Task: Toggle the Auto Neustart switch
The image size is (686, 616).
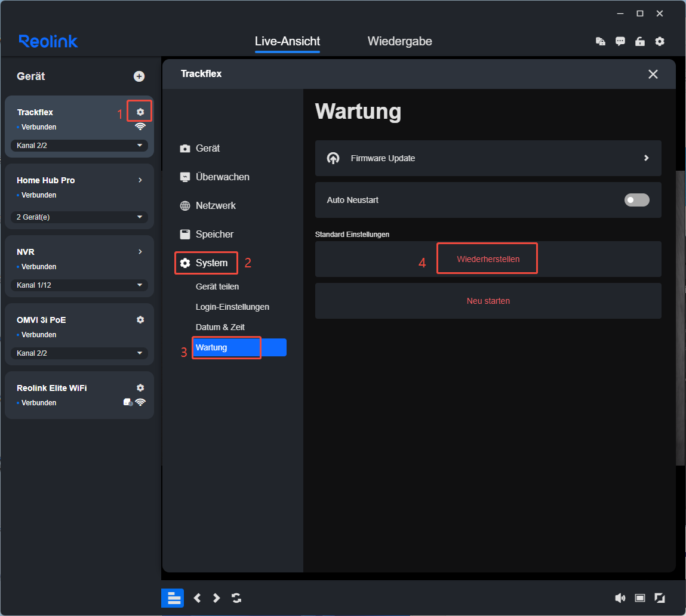Action: click(636, 200)
